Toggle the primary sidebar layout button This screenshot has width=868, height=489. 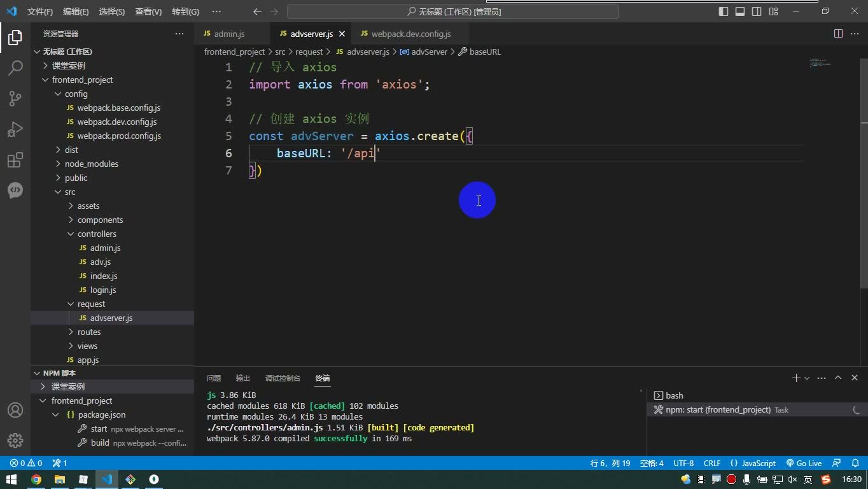point(724,11)
